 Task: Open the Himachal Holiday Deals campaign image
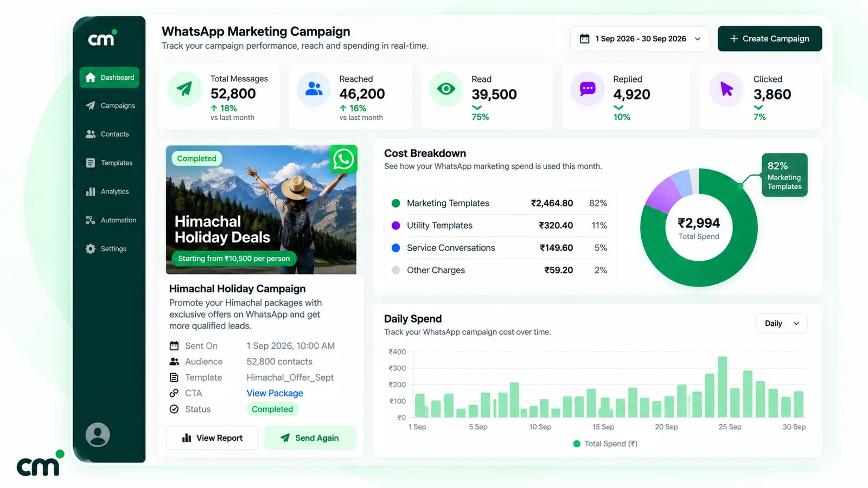[x=261, y=210]
